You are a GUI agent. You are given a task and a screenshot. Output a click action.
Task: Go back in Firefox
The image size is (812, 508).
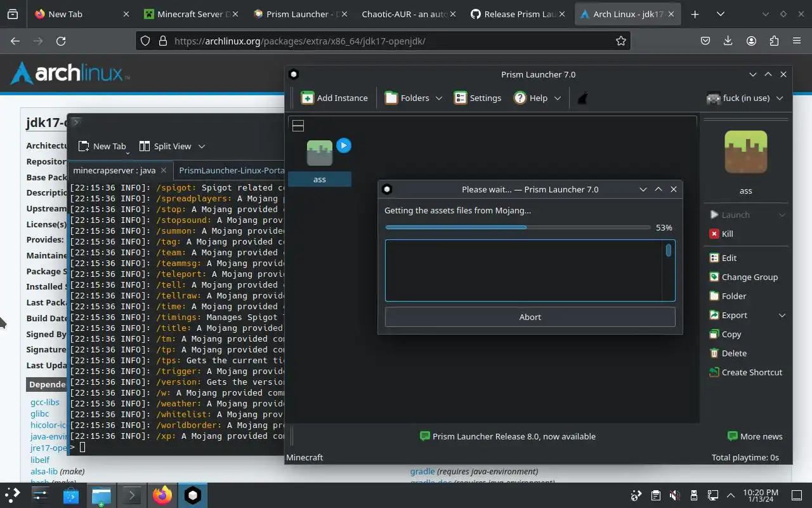click(15, 41)
